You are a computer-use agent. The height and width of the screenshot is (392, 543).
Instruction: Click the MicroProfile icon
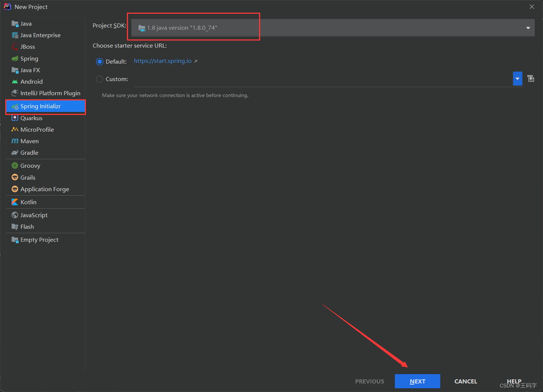pos(15,129)
